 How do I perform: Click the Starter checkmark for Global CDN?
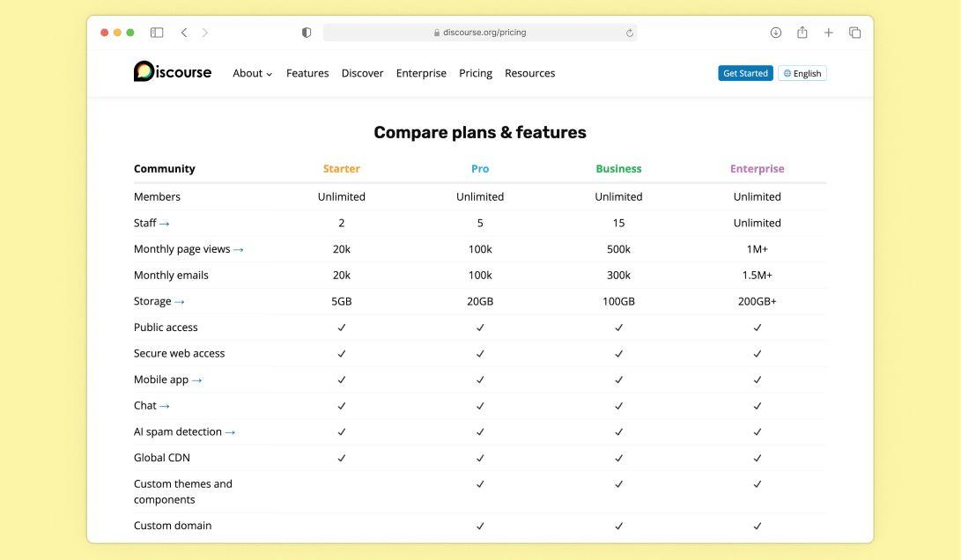(342, 458)
